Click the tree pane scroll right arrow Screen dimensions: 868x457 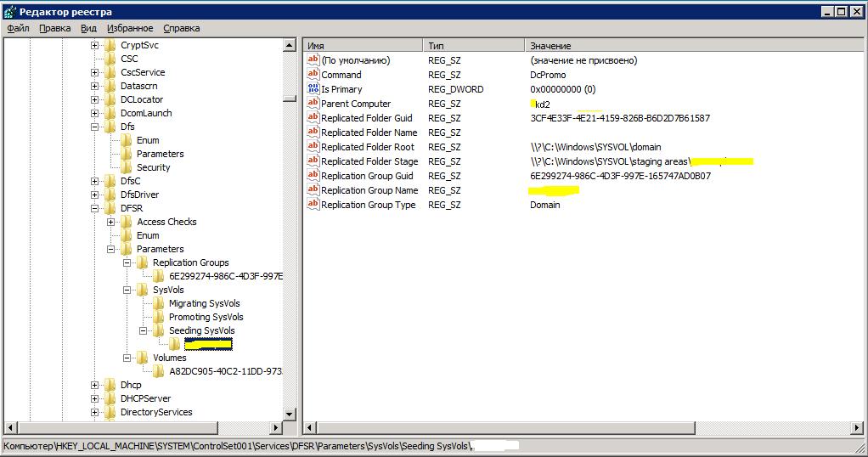(276, 427)
